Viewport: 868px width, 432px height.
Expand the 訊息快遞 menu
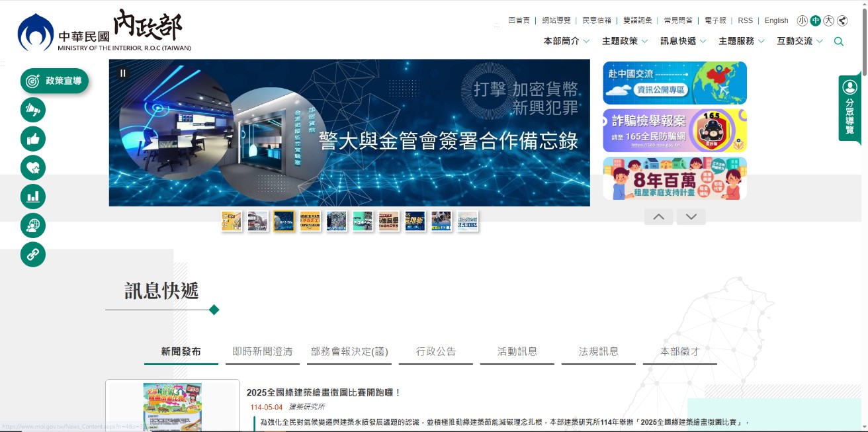[x=683, y=41]
